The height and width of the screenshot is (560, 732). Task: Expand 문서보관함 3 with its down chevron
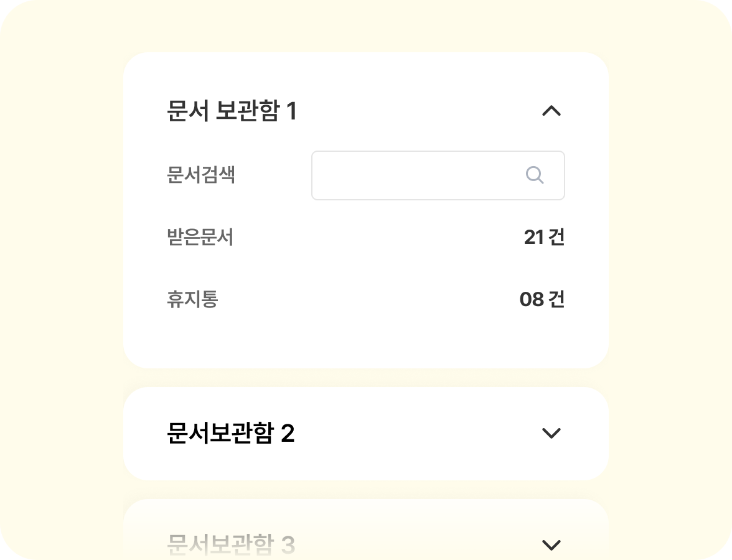pyautogui.click(x=551, y=544)
